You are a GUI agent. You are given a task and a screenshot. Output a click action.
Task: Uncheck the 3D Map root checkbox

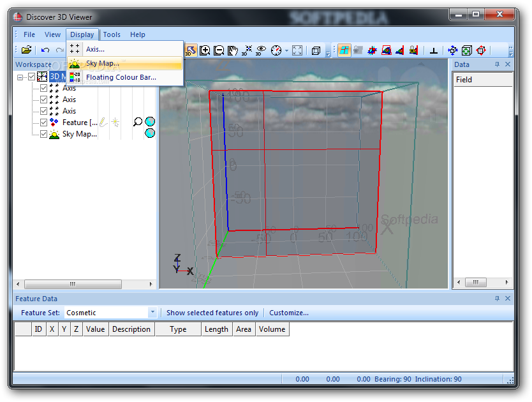coord(31,77)
